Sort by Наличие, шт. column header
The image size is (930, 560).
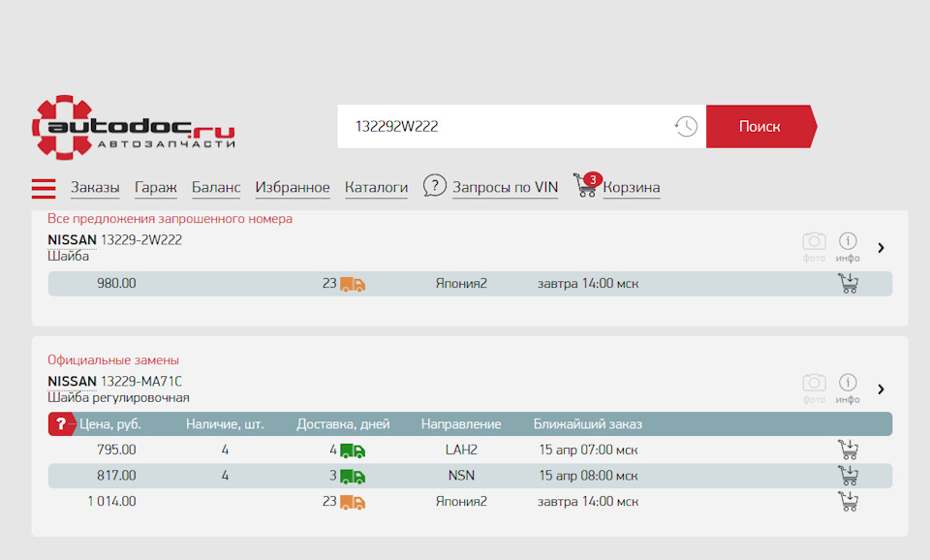coord(225,424)
